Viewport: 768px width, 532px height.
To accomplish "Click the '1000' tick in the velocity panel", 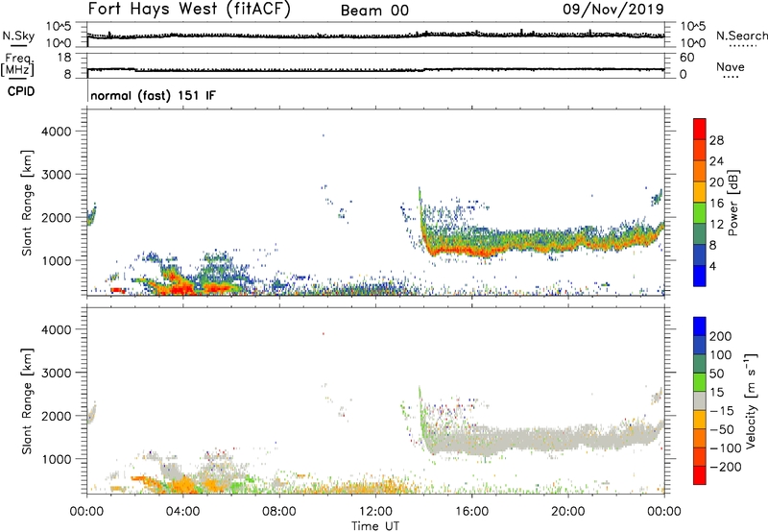I will (x=57, y=459).
